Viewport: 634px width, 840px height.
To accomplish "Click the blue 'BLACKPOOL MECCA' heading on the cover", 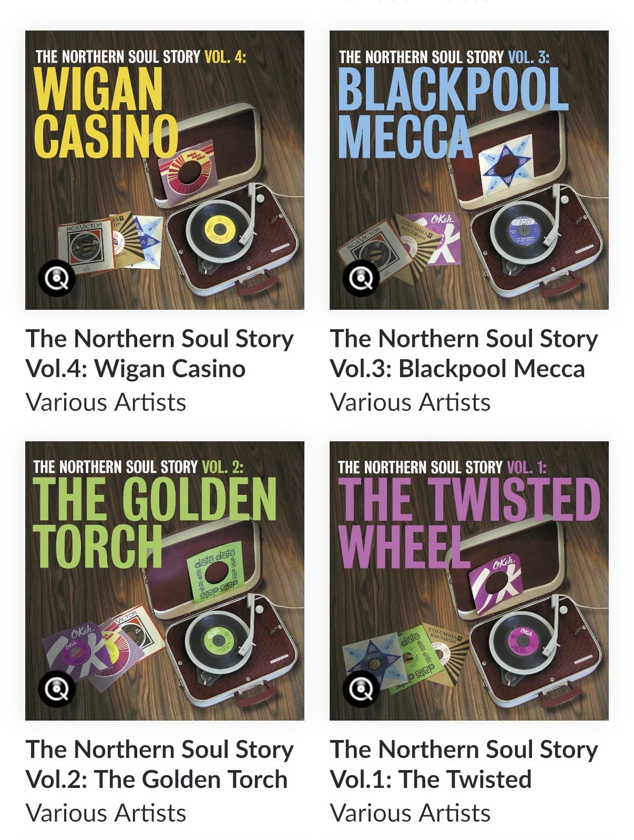I will coord(452,112).
